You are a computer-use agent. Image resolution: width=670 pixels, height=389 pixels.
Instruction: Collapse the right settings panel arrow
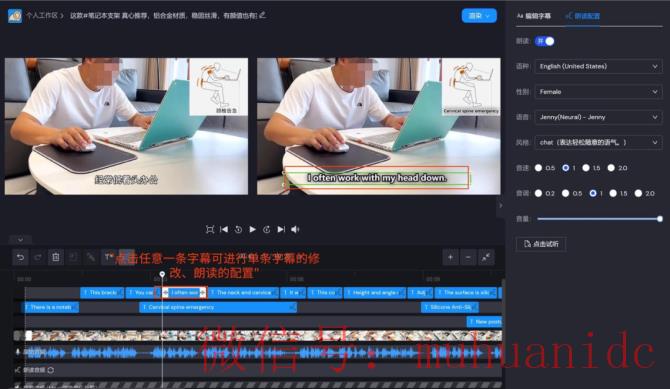point(501,206)
